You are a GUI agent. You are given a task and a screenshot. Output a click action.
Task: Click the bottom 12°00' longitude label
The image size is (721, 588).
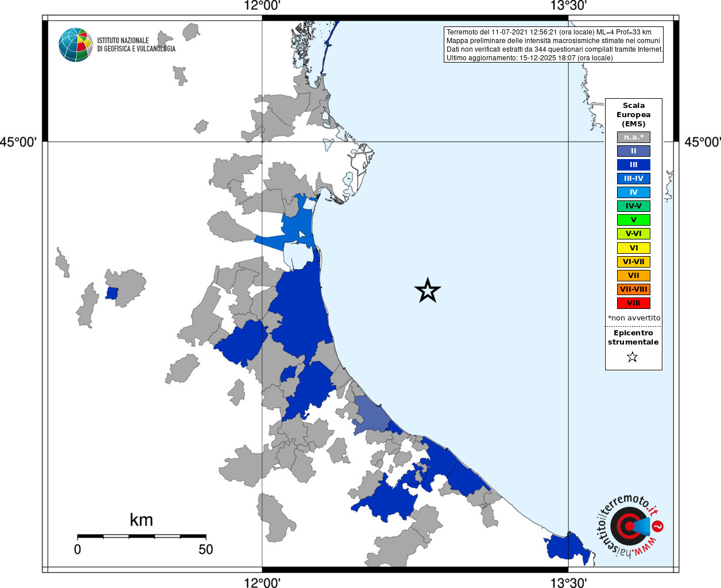pos(262,582)
